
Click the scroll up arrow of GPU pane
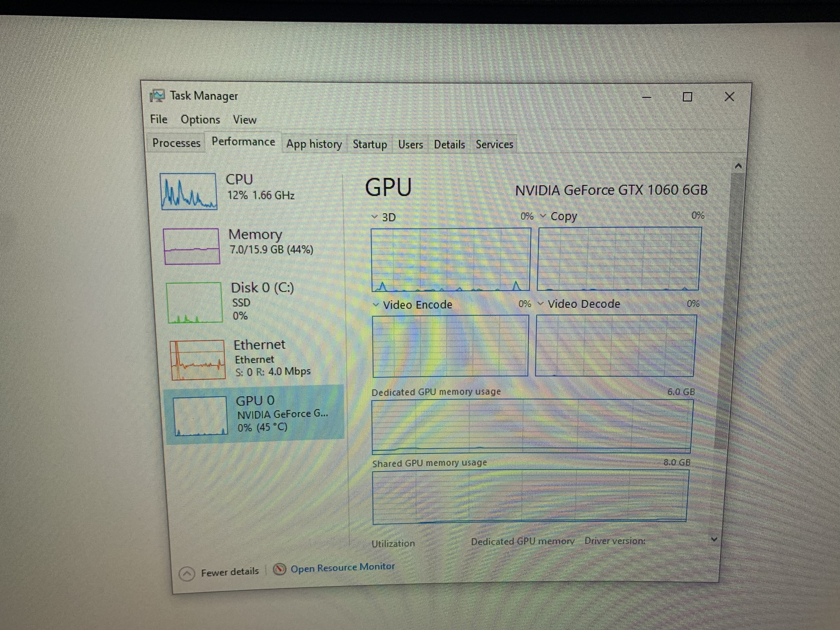click(738, 166)
